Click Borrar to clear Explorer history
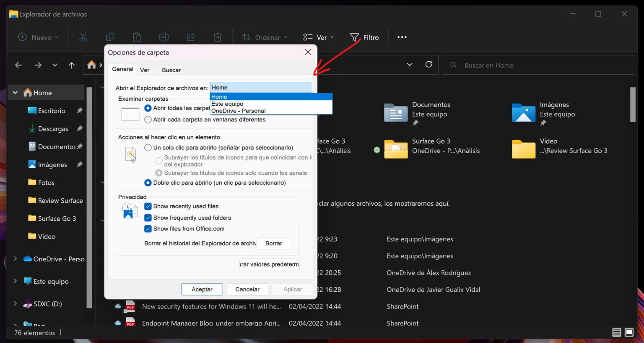Image resolution: width=644 pixels, height=343 pixels. pos(273,243)
